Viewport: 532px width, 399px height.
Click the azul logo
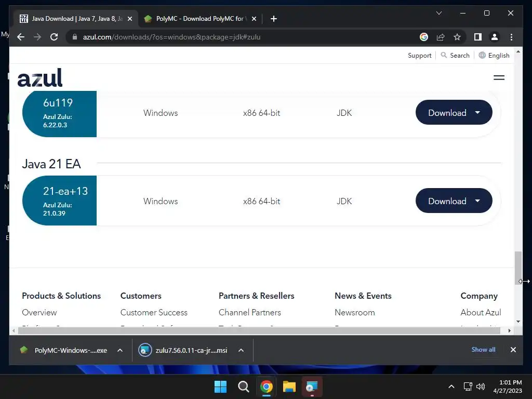pyautogui.click(x=40, y=78)
